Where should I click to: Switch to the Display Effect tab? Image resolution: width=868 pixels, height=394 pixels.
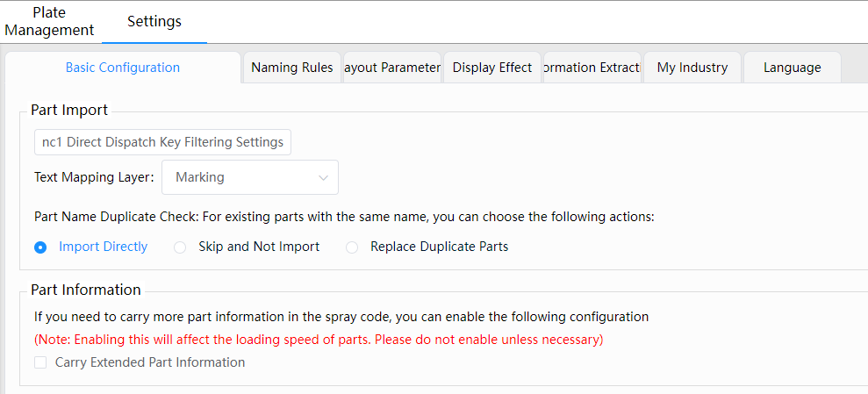coord(492,68)
